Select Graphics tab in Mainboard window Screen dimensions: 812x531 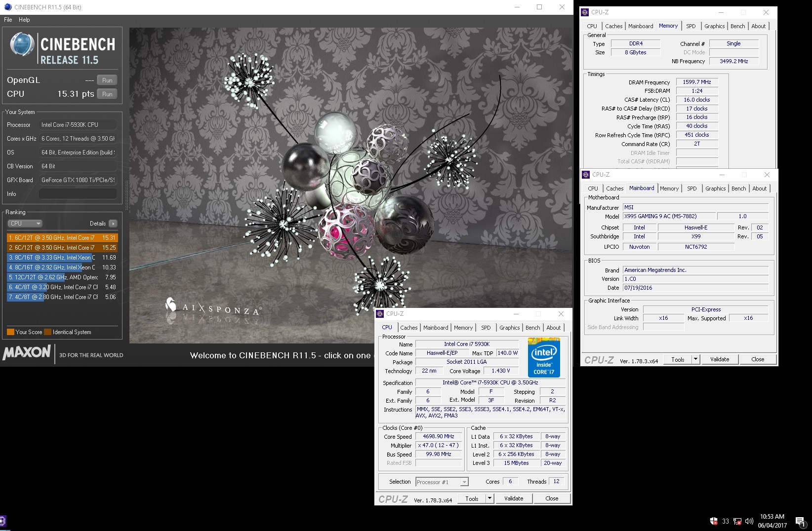[x=715, y=189]
